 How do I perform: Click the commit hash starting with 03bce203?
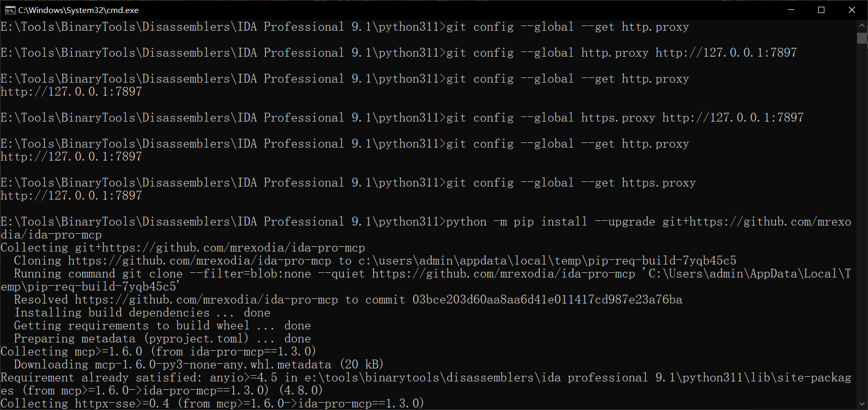(547, 300)
